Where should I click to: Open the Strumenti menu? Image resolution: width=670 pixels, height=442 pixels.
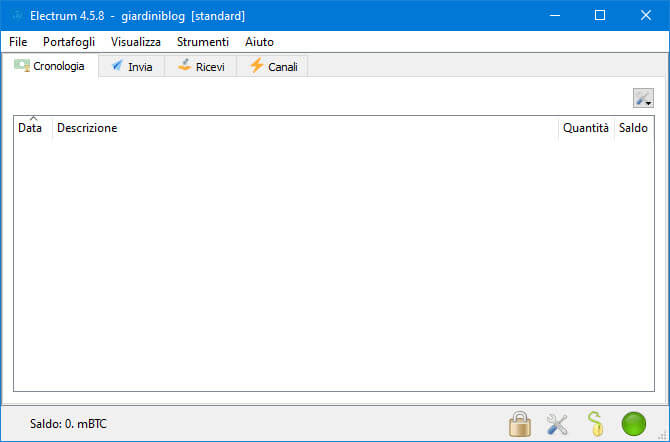[x=203, y=42]
